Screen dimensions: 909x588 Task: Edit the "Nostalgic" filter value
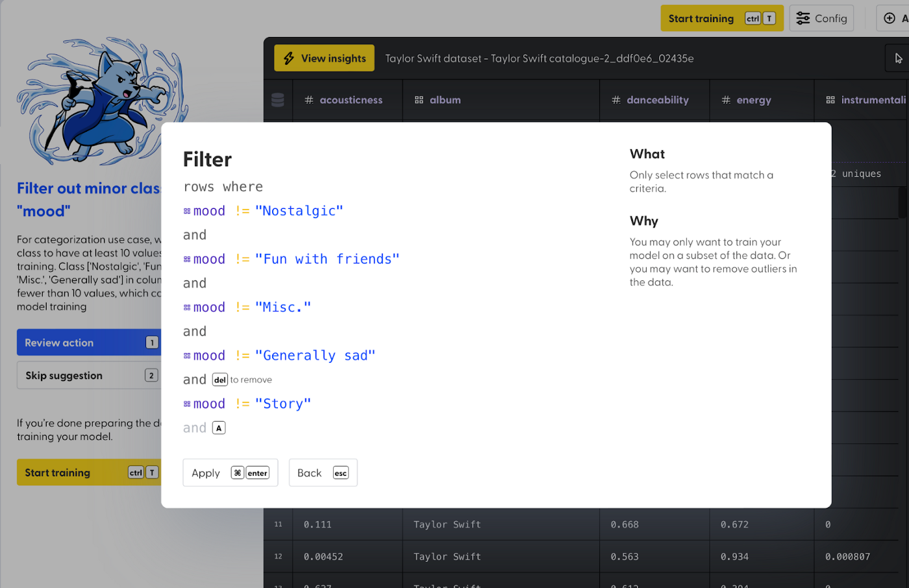(299, 211)
